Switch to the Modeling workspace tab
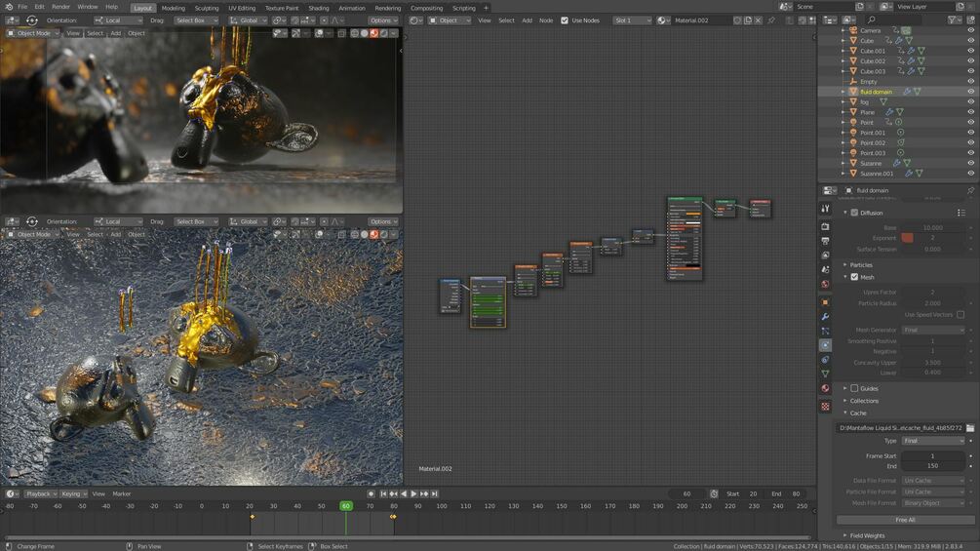Screen dimensions: 980x551 (x=174, y=8)
